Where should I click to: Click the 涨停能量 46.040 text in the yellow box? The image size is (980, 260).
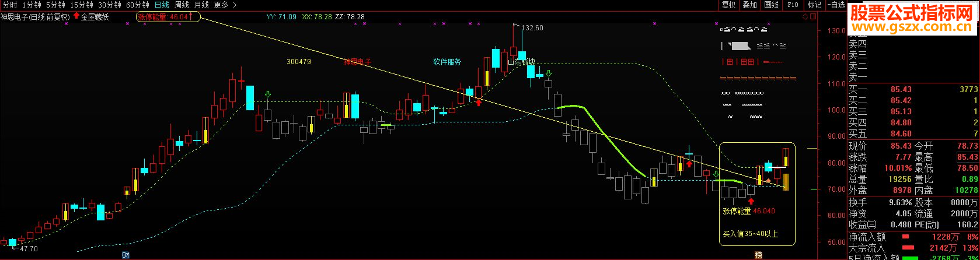(x=749, y=211)
